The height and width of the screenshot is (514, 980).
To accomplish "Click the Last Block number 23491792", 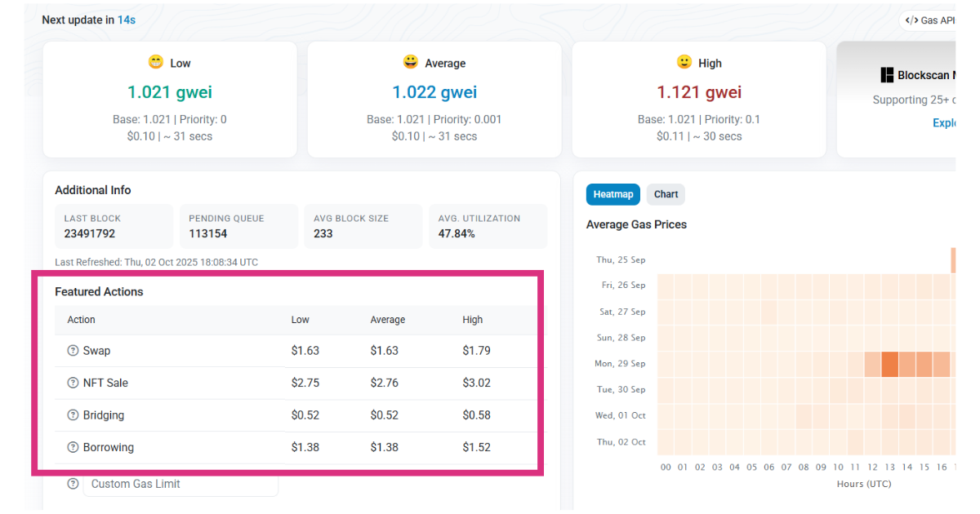I will point(90,233).
